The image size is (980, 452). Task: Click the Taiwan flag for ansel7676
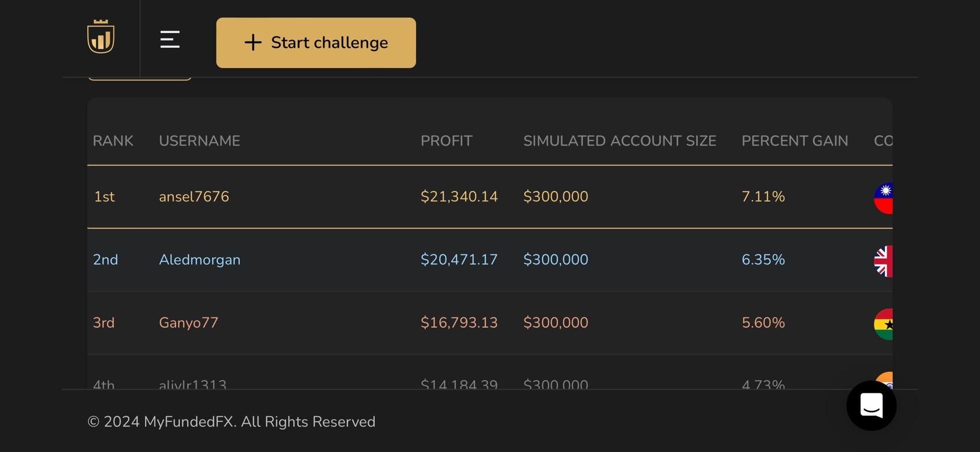click(884, 198)
